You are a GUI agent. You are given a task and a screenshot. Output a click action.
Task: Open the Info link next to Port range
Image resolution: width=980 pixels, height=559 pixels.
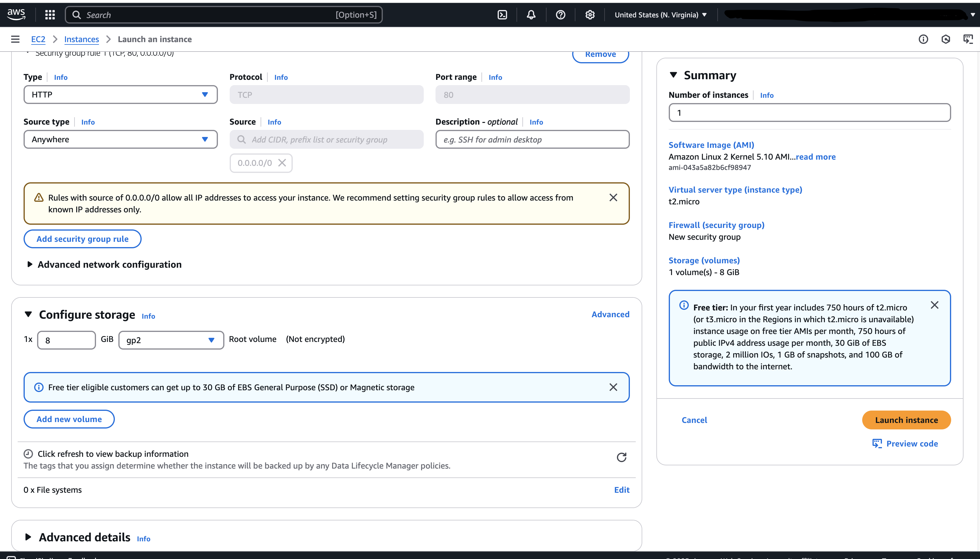495,77
